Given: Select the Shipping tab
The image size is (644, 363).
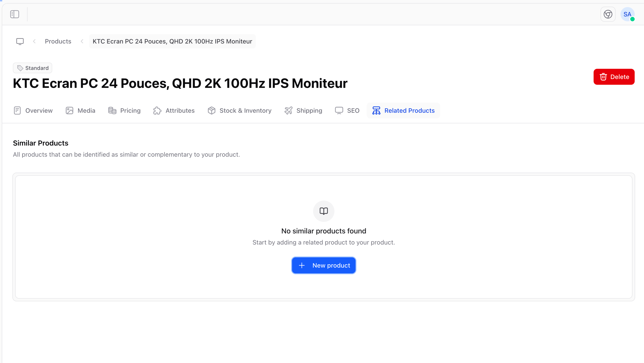Looking at the screenshot, I should point(303,110).
